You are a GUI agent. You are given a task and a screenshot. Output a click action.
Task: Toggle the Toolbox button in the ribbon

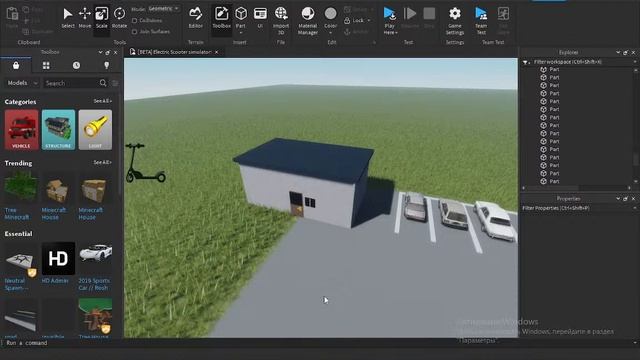222,18
